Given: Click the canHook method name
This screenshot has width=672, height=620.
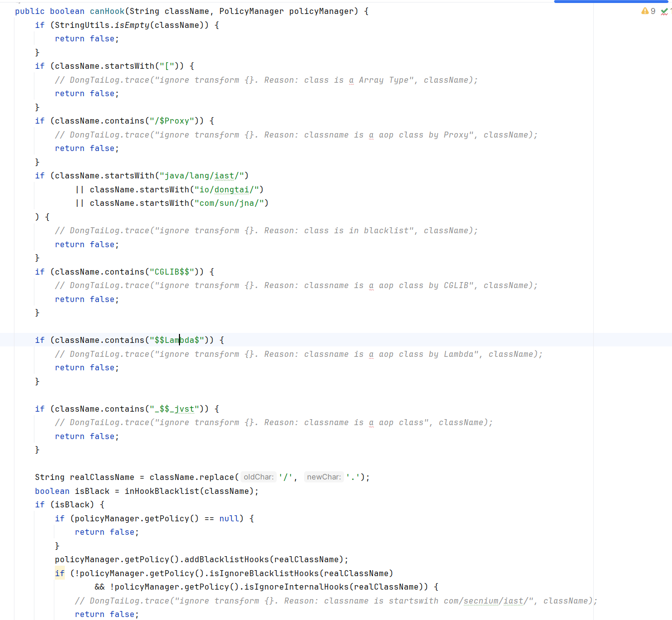Looking at the screenshot, I should click(107, 11).
